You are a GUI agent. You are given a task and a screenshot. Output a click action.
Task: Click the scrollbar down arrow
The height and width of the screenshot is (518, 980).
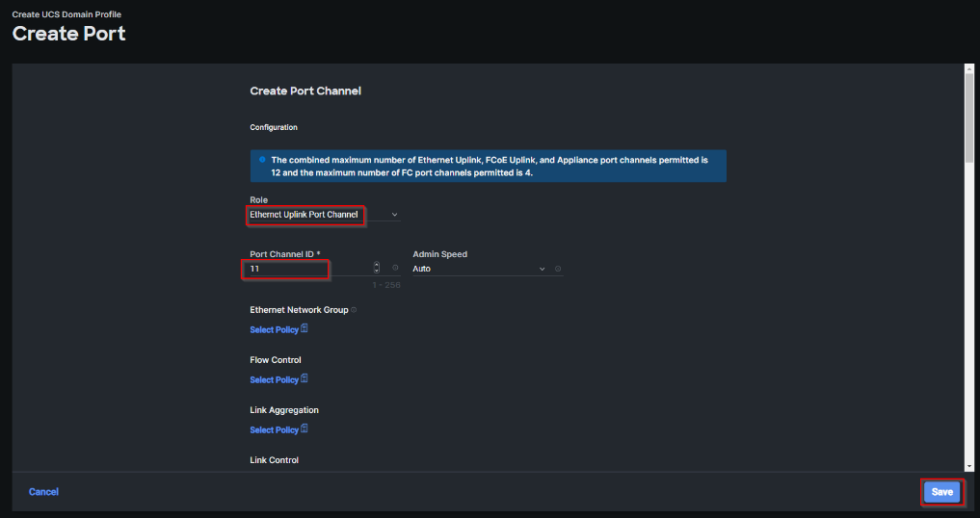click(x=968, y=466)
